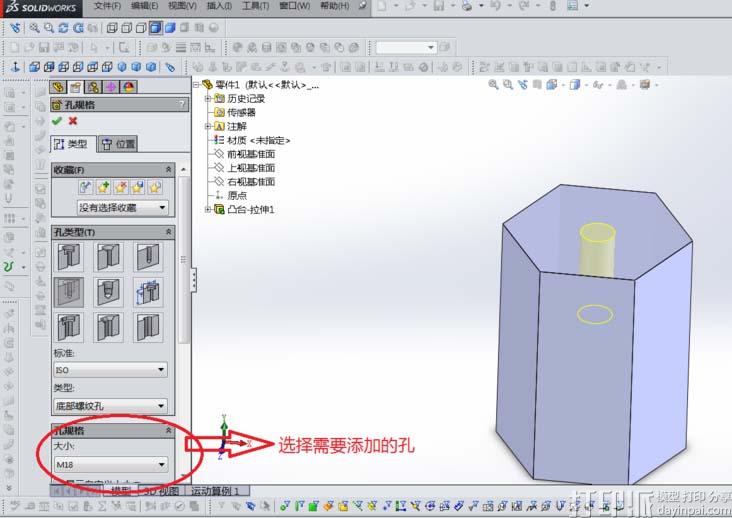Click the red X to cancel hole wizard

click(73, 121)
